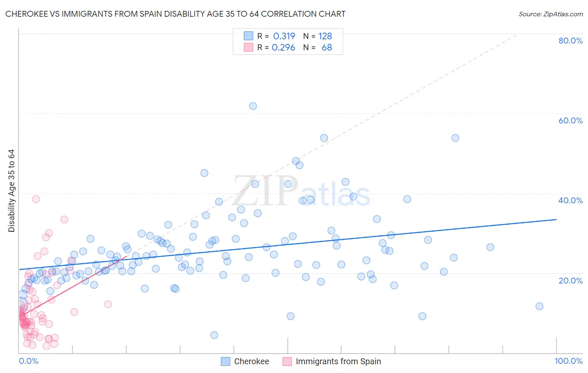Click the pink data point near 38% on left
Screen dimensions: 588x373
tap(36, 199)
